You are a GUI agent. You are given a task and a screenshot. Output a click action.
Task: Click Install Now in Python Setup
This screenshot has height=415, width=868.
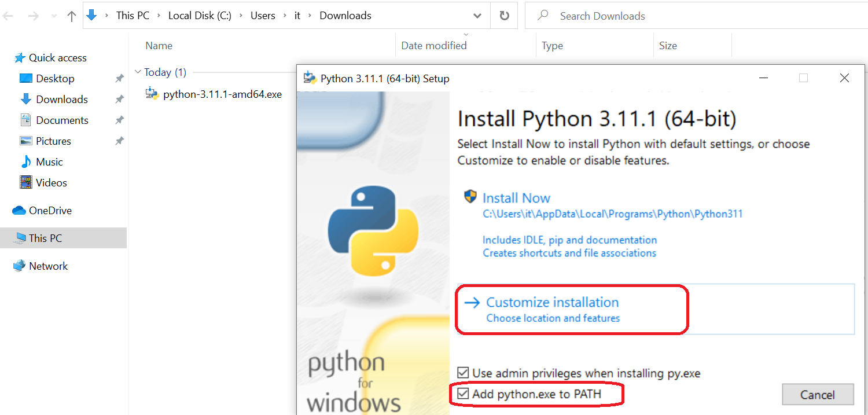pyautogui.click(x=516, y=198)
